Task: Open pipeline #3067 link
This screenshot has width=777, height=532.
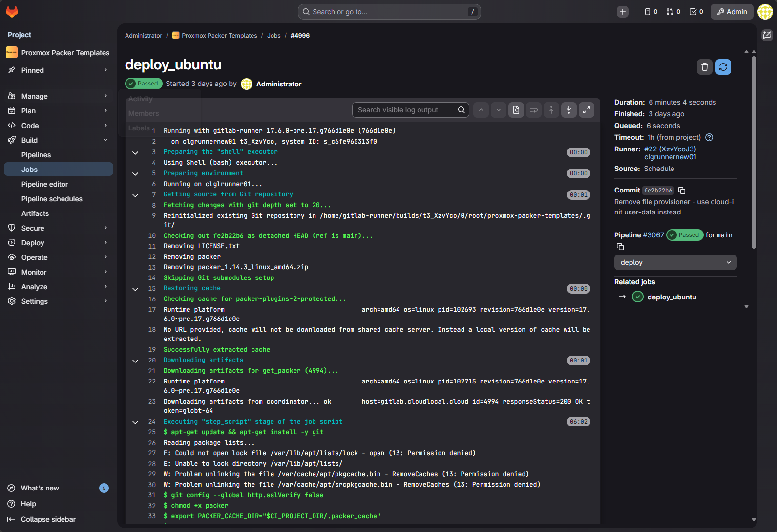Action: [653, 235]
